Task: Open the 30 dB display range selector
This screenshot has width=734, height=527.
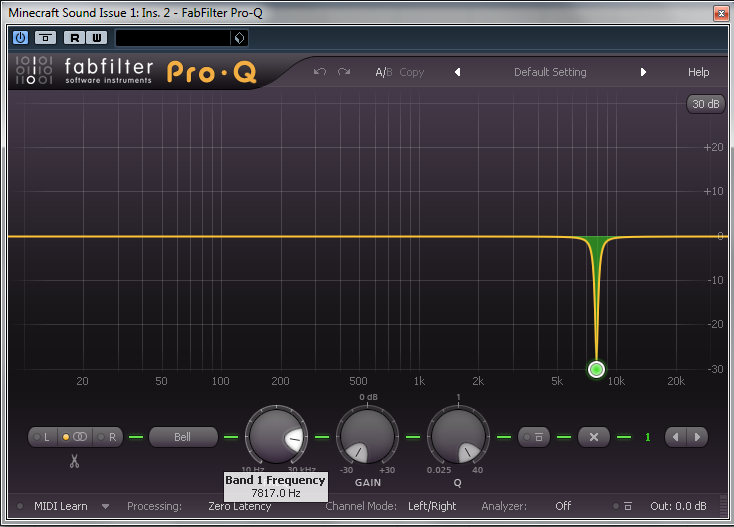Action: coord(705,104)
